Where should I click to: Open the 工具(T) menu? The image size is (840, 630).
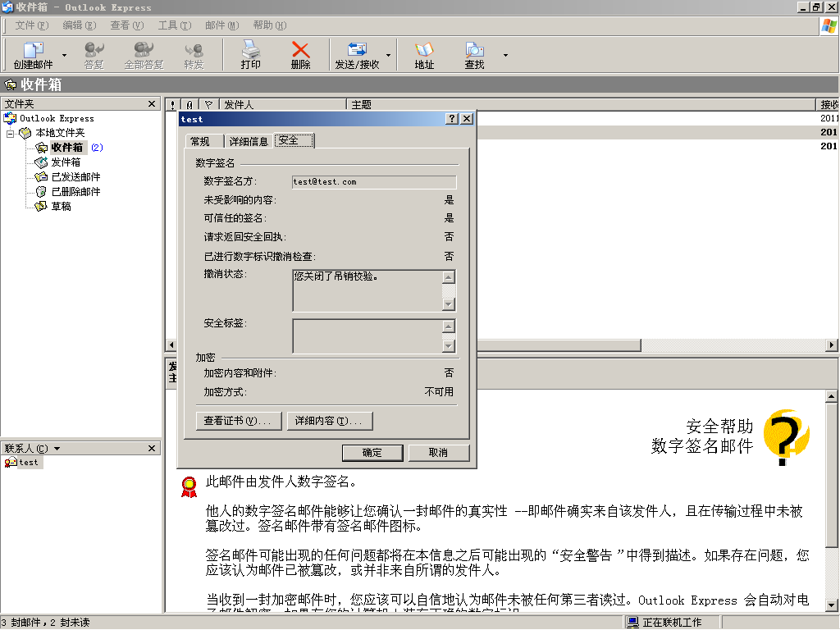tap(175, 25)
